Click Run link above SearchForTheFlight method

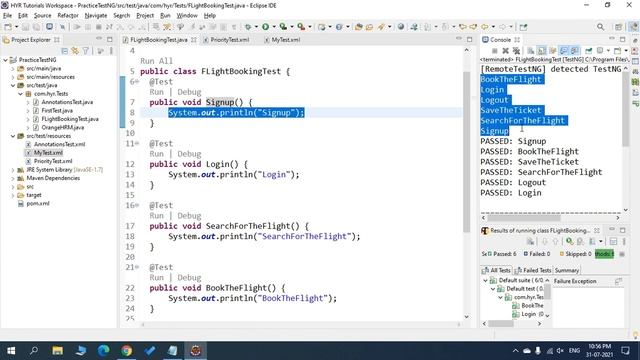coord(156,216)
